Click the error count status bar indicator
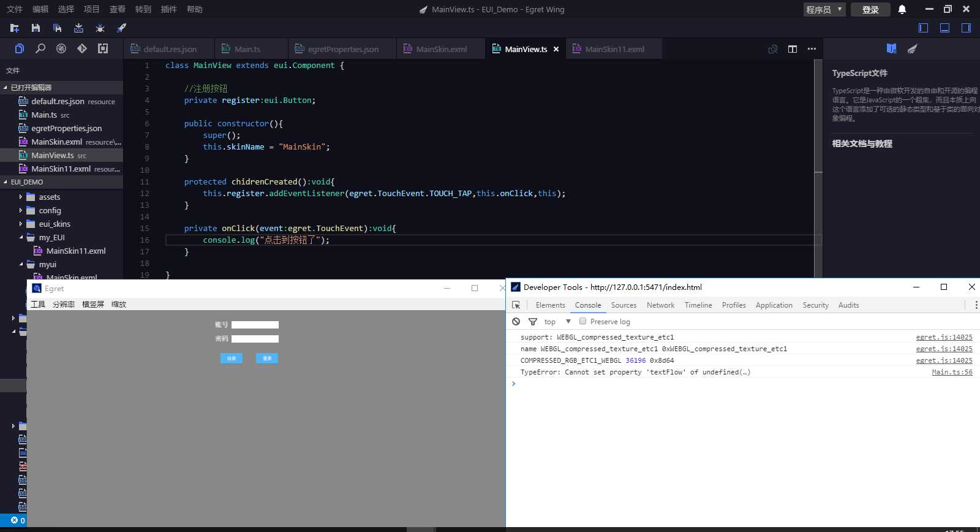Screen dimensions: 980x532 pyautogui.click(x=18, y=520)
